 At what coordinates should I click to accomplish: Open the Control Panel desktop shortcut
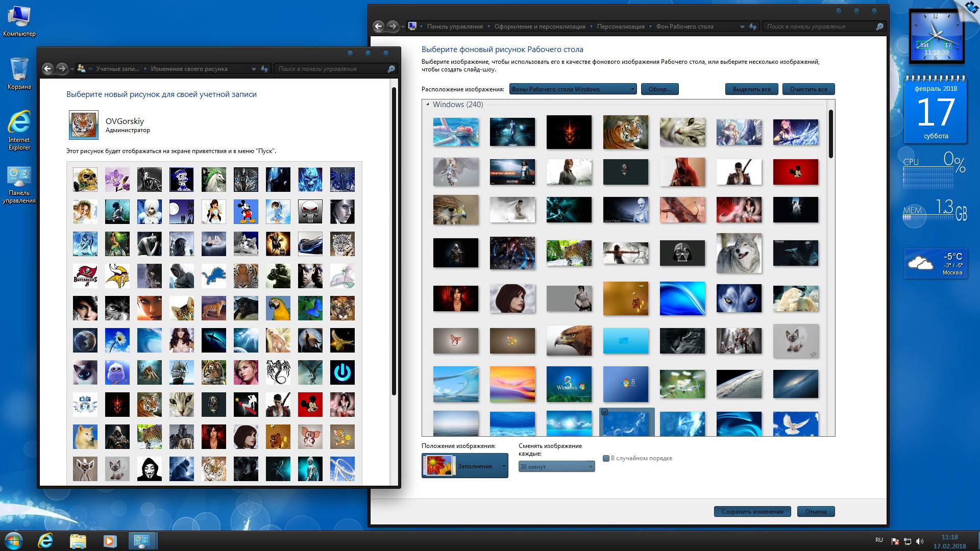pyautogui.click(x=19, y=177)
